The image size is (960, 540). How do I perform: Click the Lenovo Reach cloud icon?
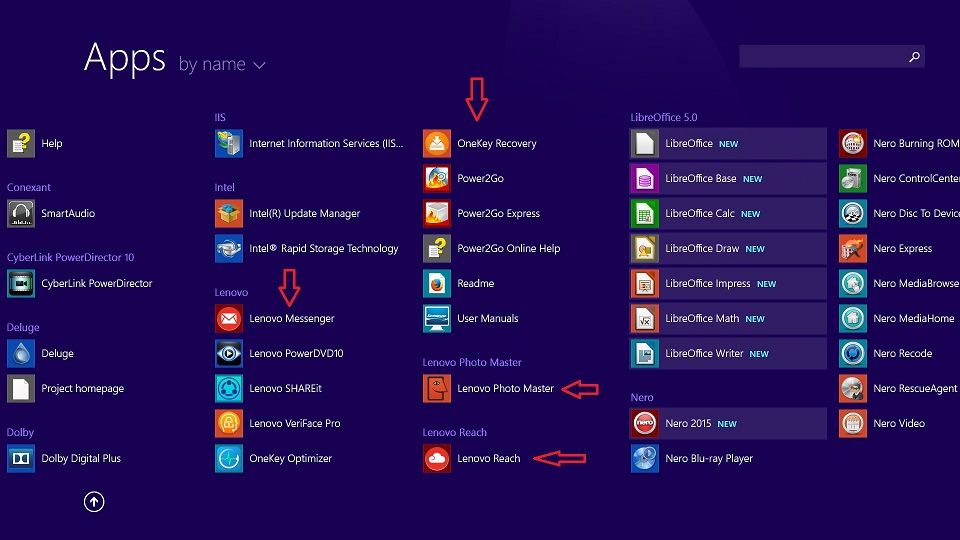pos(437,459)
